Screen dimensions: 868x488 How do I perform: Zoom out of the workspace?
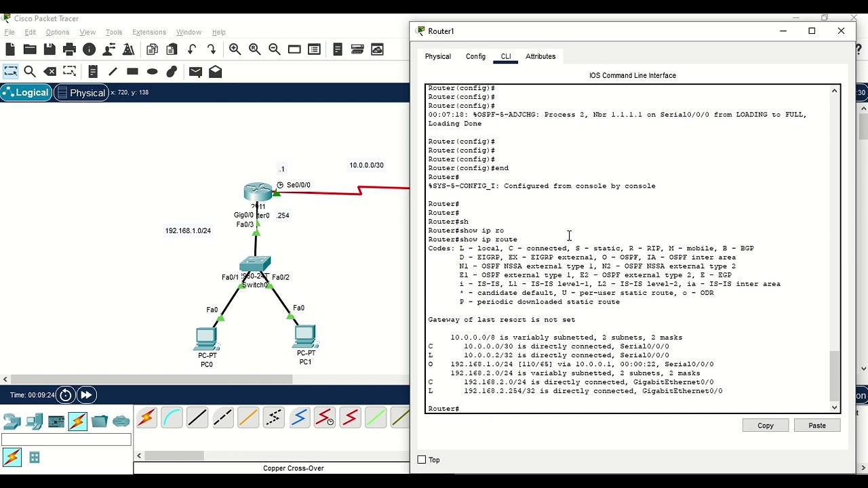[275, 49]
